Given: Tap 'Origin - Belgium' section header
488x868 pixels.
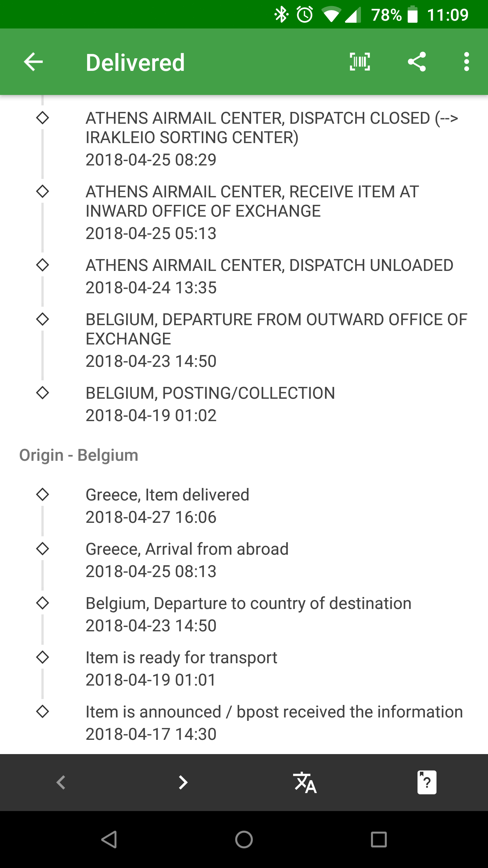Looking at the screenshot, I should click(79, 455).
